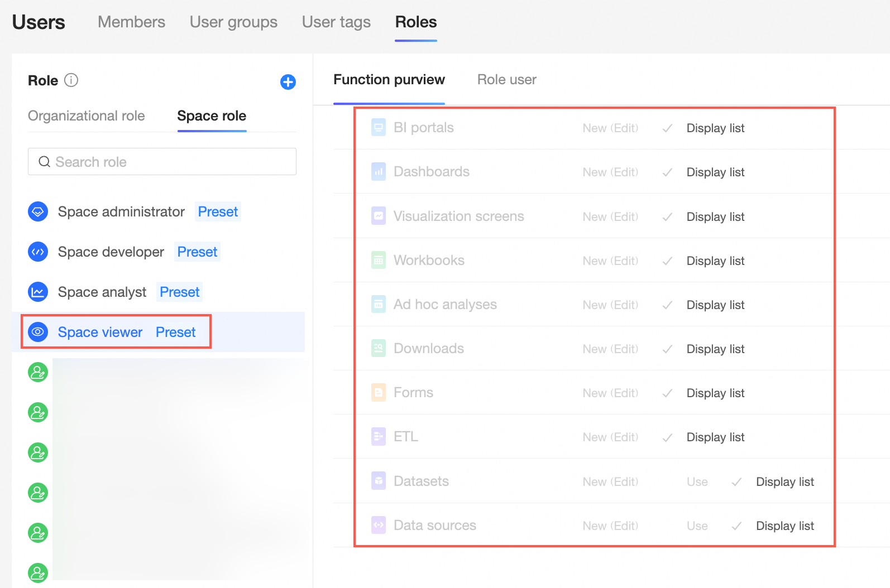Screen dimensions: 890x588
Task: Click the Space viewer eye icon
Action: [38, 332]
